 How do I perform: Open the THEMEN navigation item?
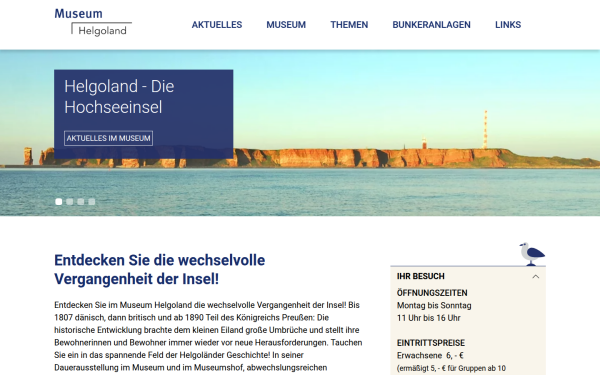click(349, 25)
